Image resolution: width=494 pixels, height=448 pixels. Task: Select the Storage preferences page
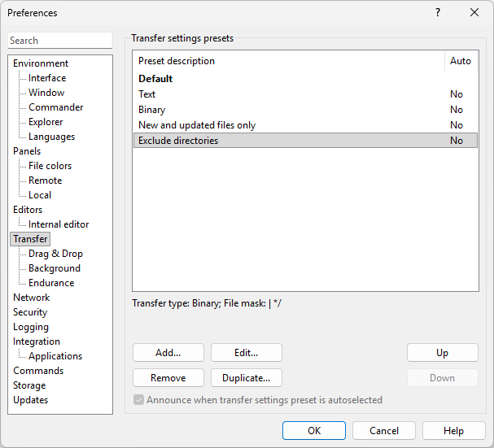(x=29, y=385)
